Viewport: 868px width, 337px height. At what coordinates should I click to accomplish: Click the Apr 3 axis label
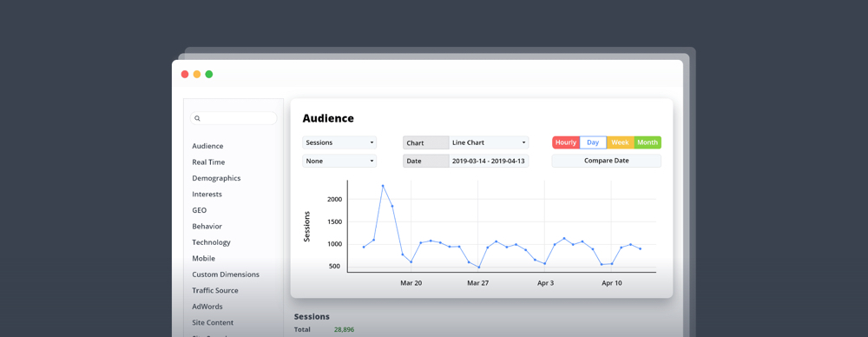[x=545, y=283]
